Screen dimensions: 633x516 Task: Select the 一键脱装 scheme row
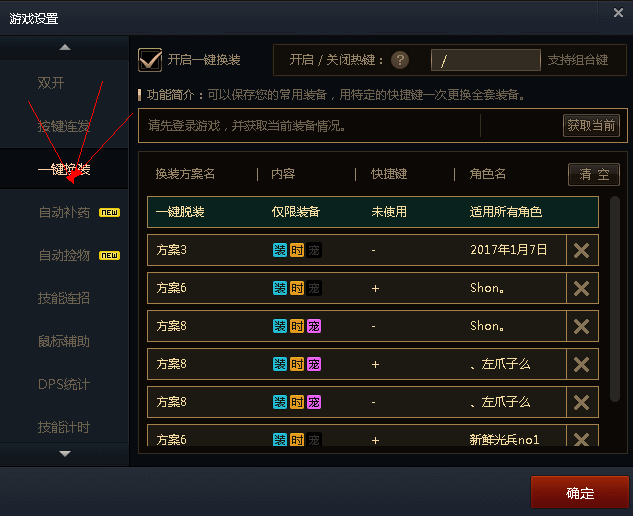click(x=373, y=212)
